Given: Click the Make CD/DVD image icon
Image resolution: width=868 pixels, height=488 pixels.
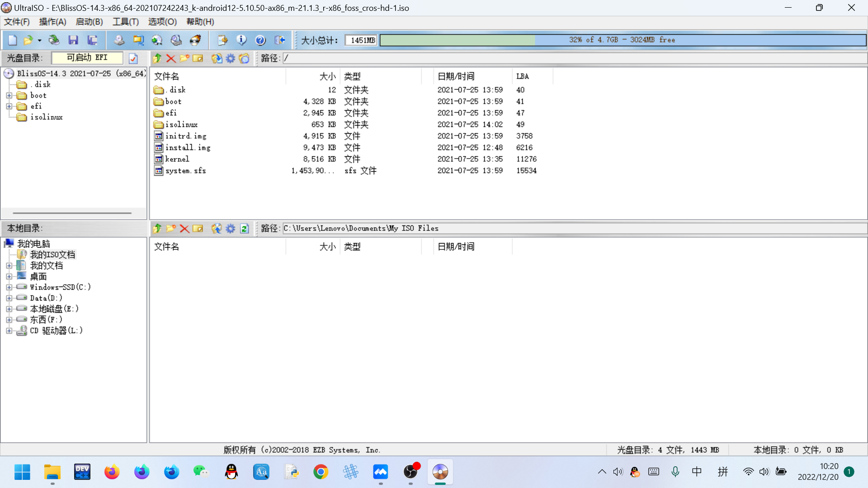Looking at the screenshot, I should (119, 40).
